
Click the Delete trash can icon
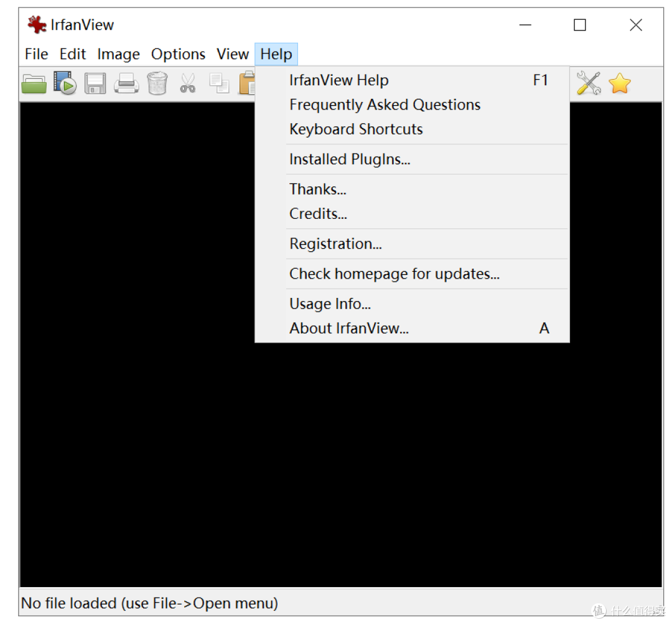(x=157, y=83)
